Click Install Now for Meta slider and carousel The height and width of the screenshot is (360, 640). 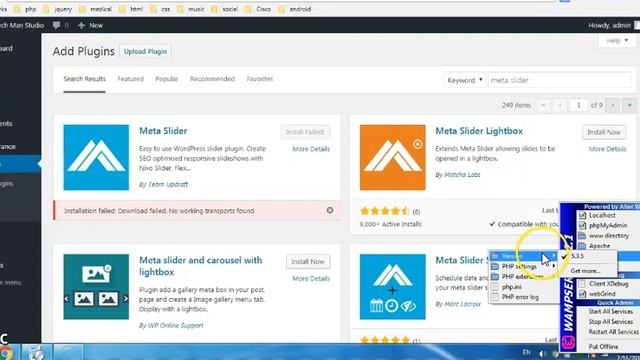click(308, 261)
